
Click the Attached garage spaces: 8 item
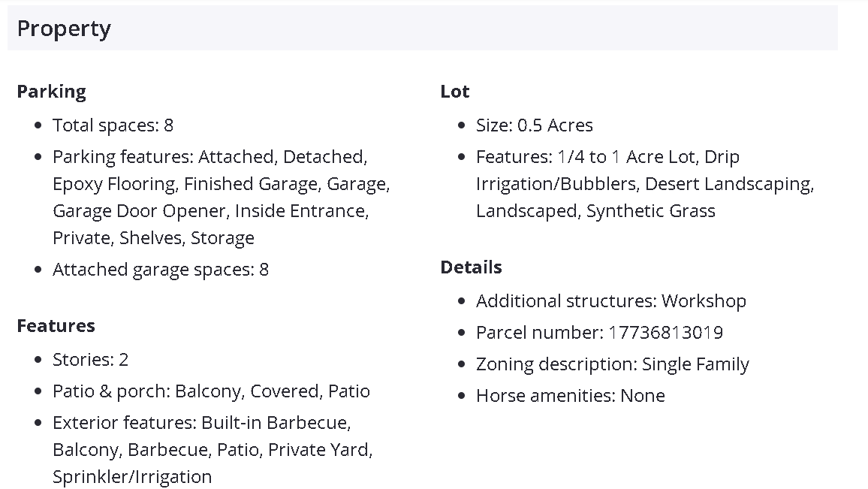pos(160,270)
